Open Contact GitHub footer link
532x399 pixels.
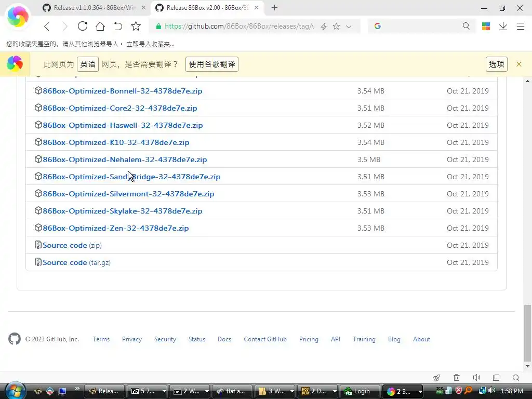pyautogui.click(x=265, y=339)
